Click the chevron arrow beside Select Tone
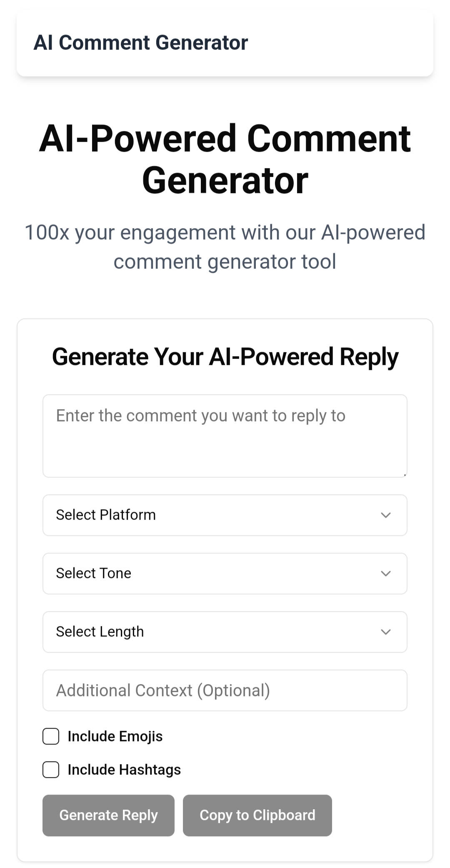Image resolution: width=450 pixels, height=868 pixels. click(x=386, y=574)
